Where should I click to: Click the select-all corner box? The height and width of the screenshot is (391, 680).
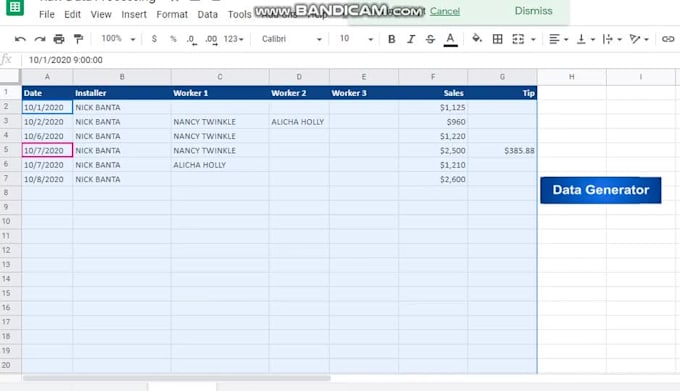click(10, 76)
